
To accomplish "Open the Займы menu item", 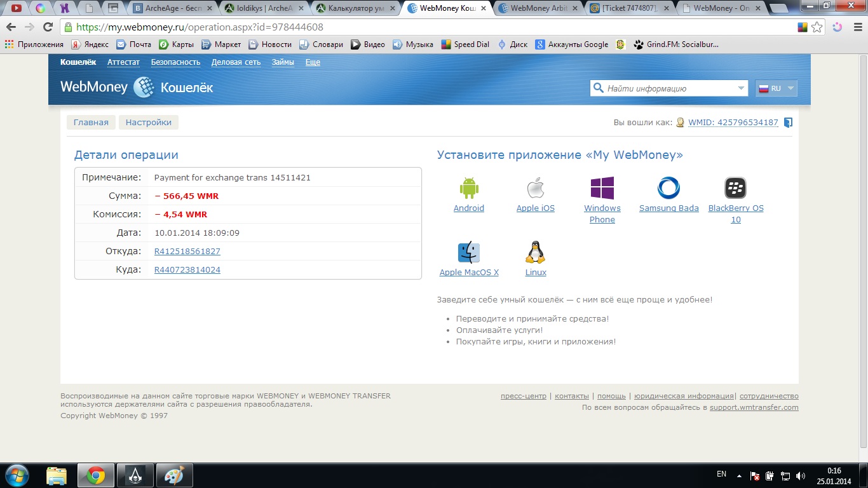I will click(x=283, y=62).
